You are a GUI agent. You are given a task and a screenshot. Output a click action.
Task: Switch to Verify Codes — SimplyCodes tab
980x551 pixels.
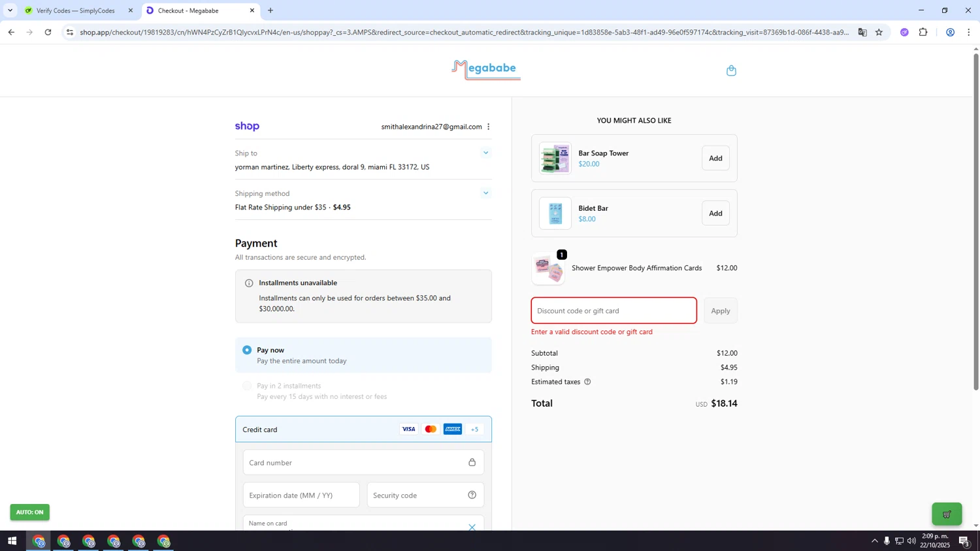click(x=75, y=10)
